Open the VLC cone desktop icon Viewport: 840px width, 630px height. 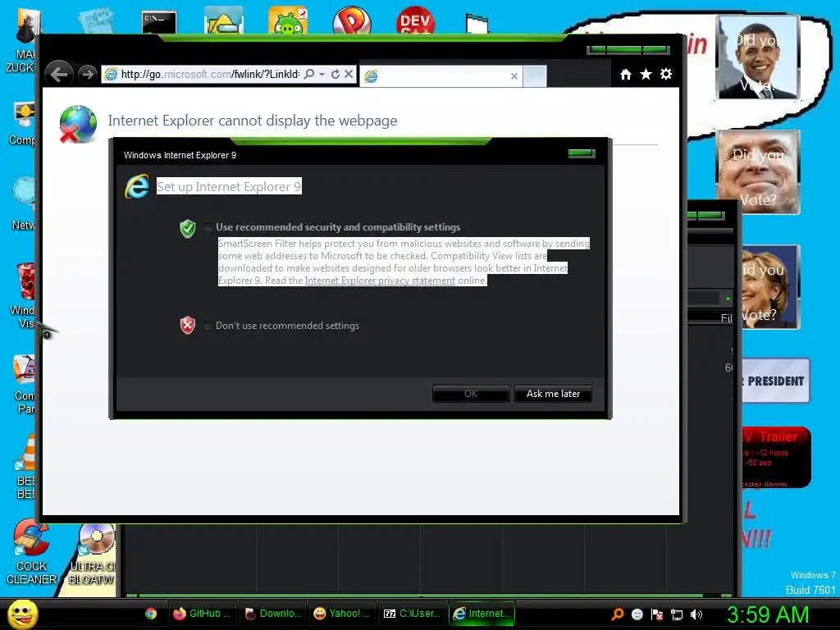pyautogui.click(x=25, y=466)
